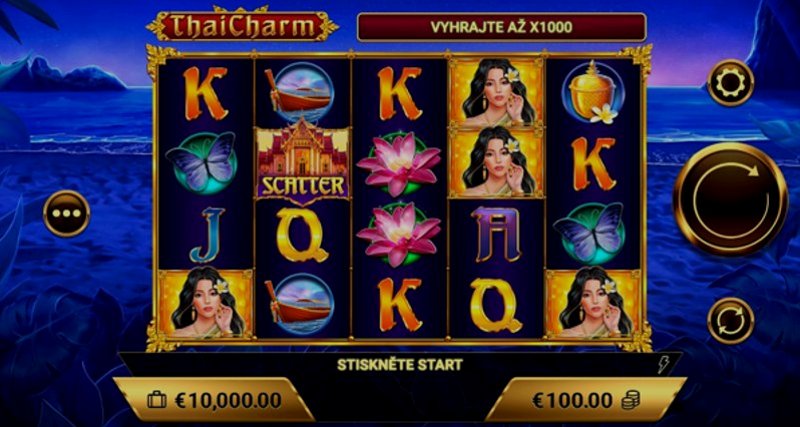Viewport: 800px width, 427px height.
Task: Click the blue J symbol
Action: click(x=206, y=235)
